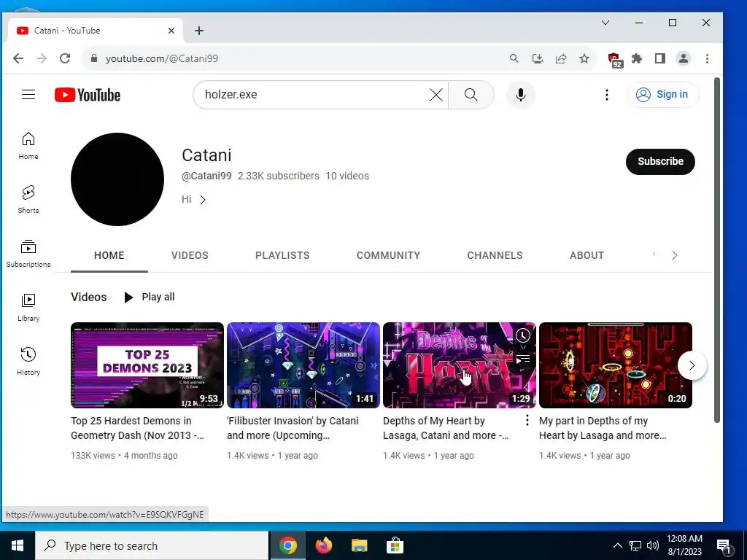Viewport: 747px width, 560px height.
Task: Click Add to queue on Depths of My Heart thumbnail
Action: tap(522, 359)
